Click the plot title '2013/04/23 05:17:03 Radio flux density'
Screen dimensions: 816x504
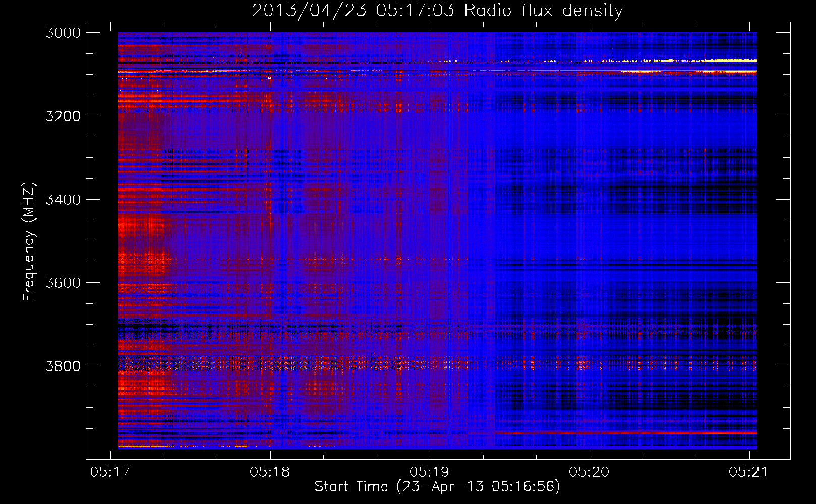(x=437, y=10)
